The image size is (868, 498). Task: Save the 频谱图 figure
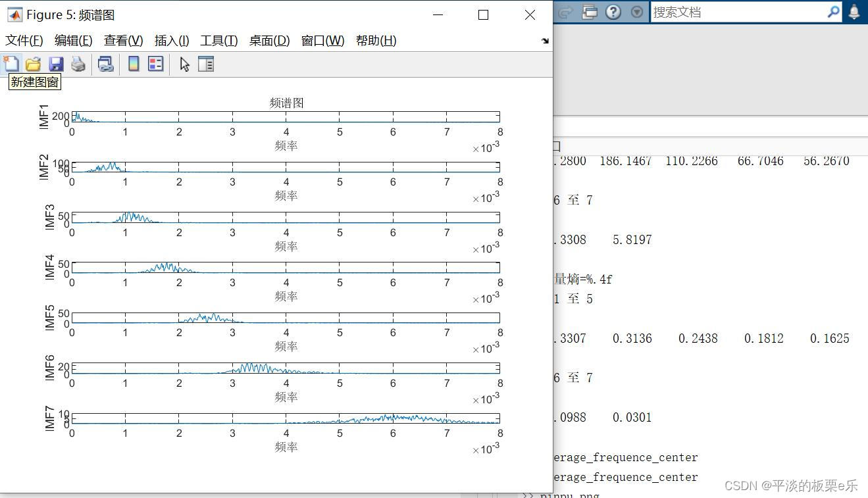(56, 63)
